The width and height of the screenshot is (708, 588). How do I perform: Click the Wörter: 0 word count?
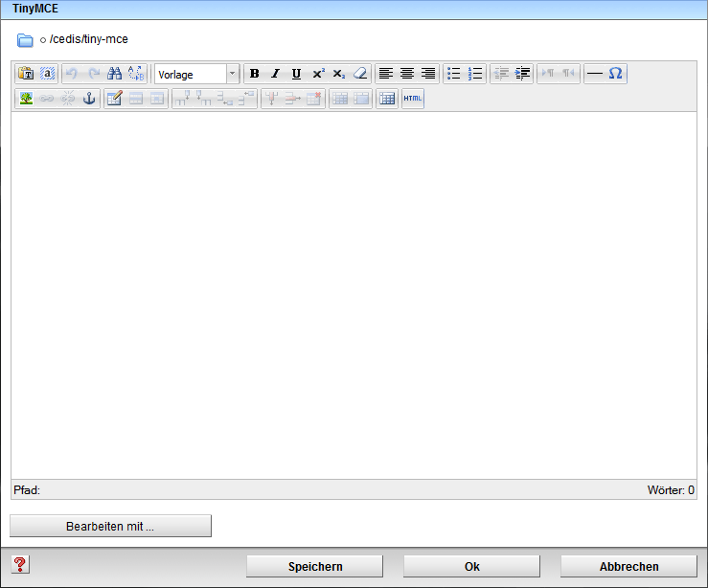(x=671, y=490)
